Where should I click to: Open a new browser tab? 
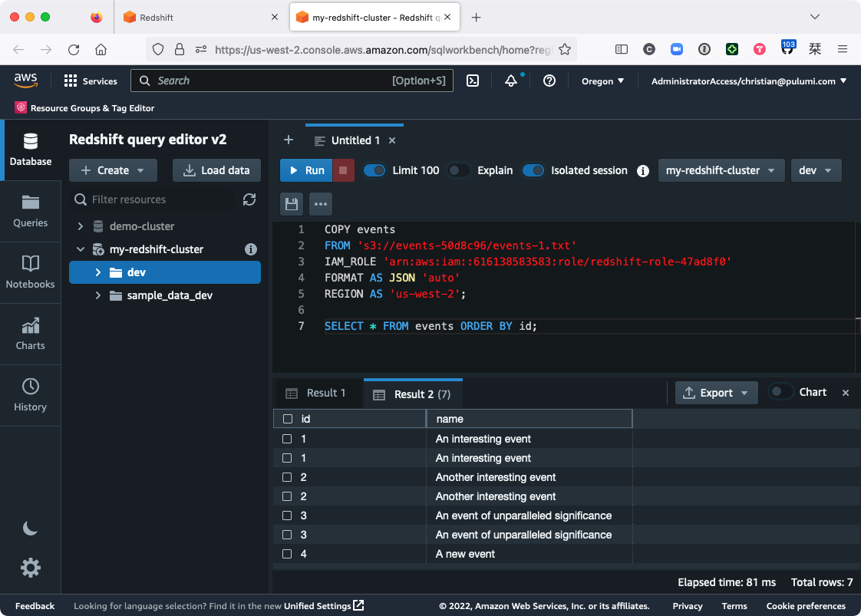476,17
